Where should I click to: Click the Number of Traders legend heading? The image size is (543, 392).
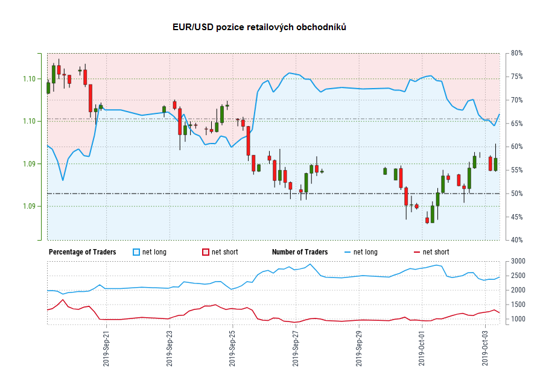click(300, 252)
